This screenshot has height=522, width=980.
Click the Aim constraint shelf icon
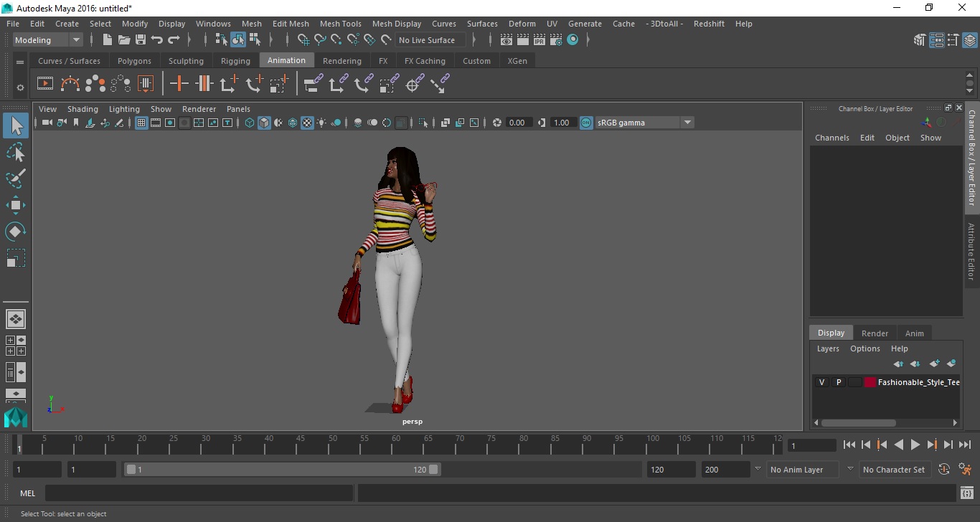coord(414,84)
